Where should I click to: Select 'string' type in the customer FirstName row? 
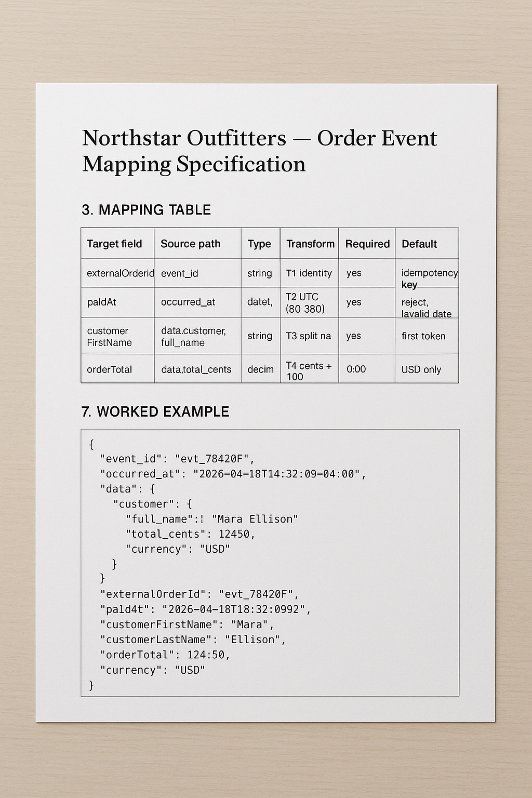(260, 336)
